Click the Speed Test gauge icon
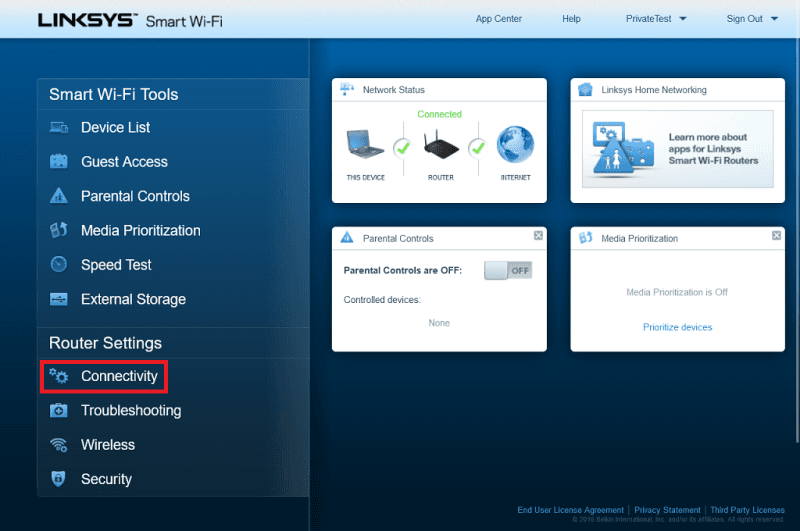 pos(59,265)
